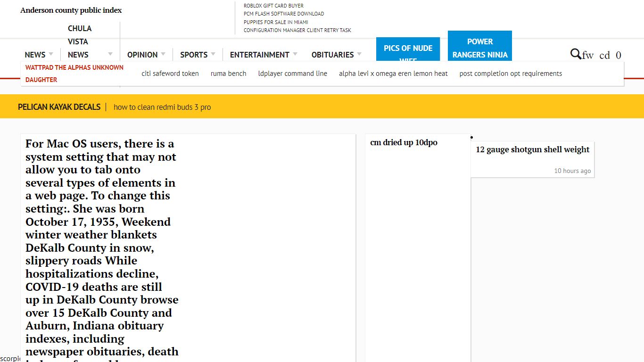
Task: Open 12 gauge shotgun shell weight article
Action: (x=533, y=149)
